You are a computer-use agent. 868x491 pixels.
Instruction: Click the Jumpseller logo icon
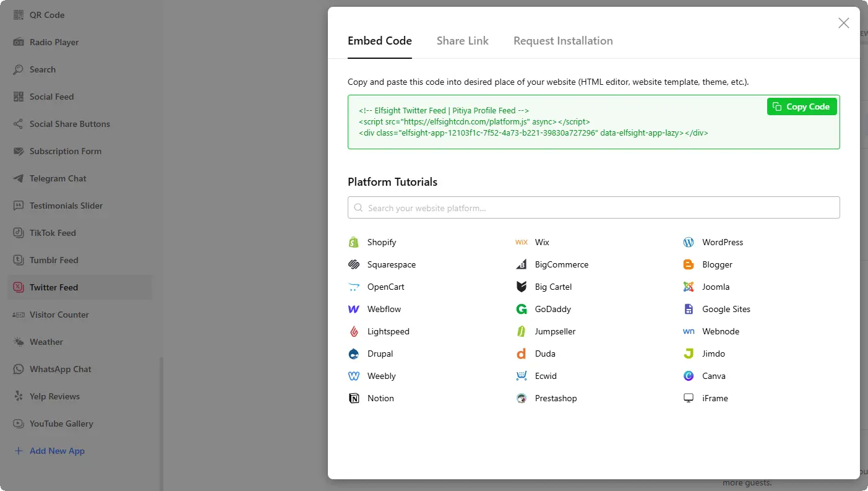pyautogui.click(x=522, y=331)
